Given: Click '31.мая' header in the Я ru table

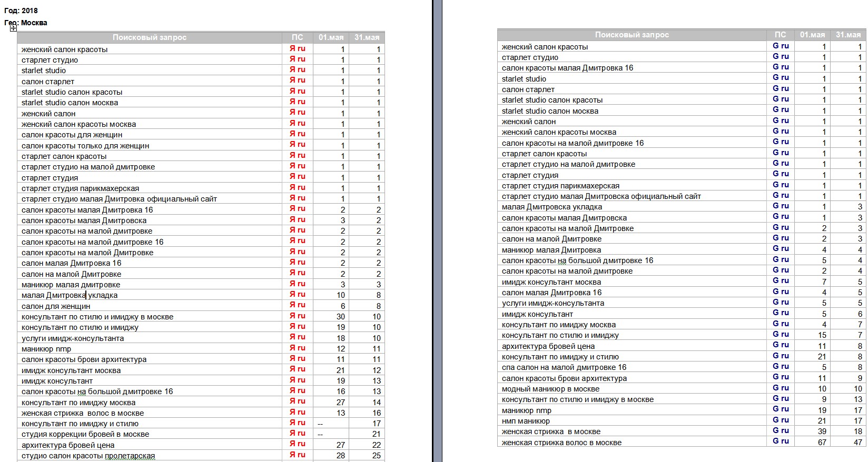Looking at the screenshot, I should pyautogui.click(x=367, y=37).
